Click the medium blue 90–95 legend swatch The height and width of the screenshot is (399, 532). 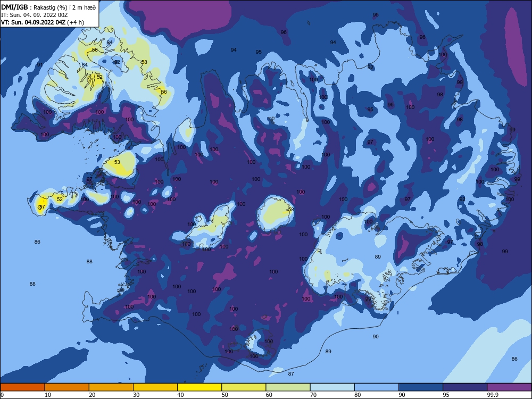click(421, 387)
